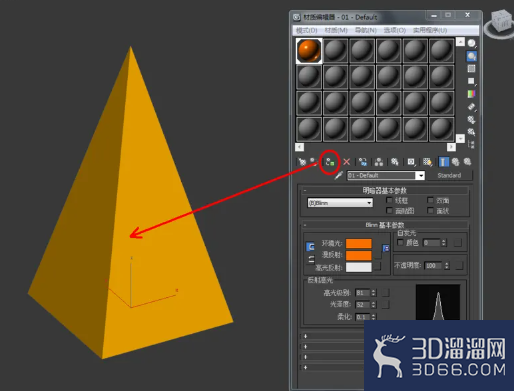Enable the 线框 wireframe checkbox
Viewport: 514px width, 391px height.
389,200
